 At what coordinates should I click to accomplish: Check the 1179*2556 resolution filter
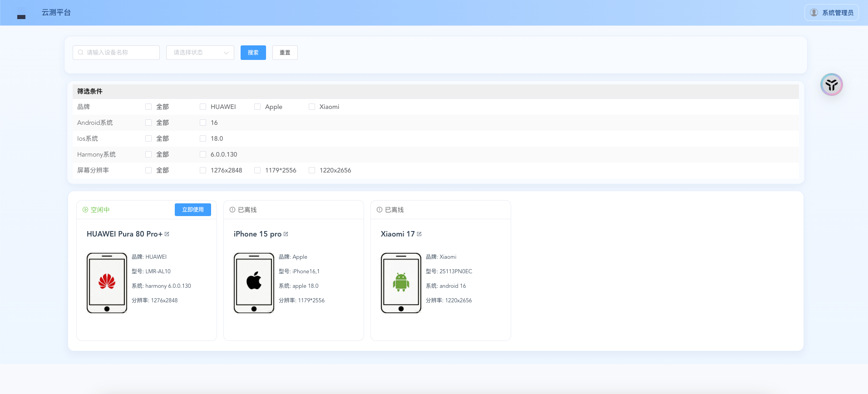(x=257, y=170)
